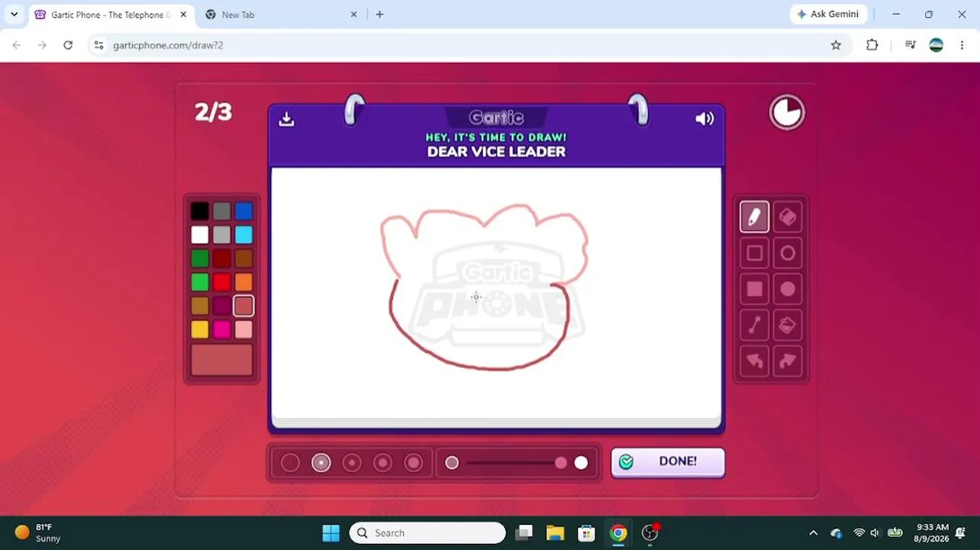Open the tab search dropdown arrow

pyautogui.click(x=14, y=15)
